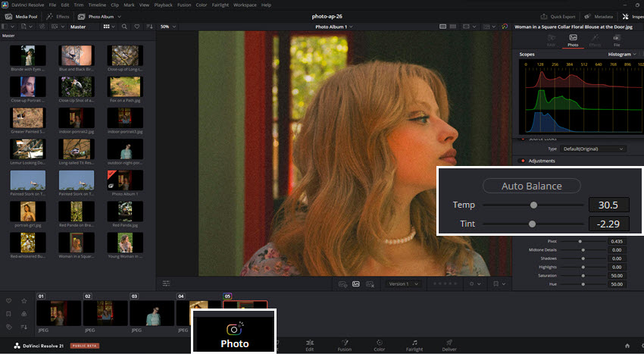
Task: Click the link icon in media pool toolbar
Action: pos(42,27)
